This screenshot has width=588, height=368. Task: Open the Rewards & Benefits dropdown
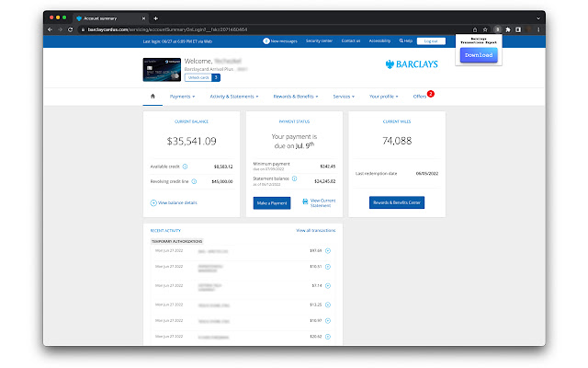[x=296, y=97]
